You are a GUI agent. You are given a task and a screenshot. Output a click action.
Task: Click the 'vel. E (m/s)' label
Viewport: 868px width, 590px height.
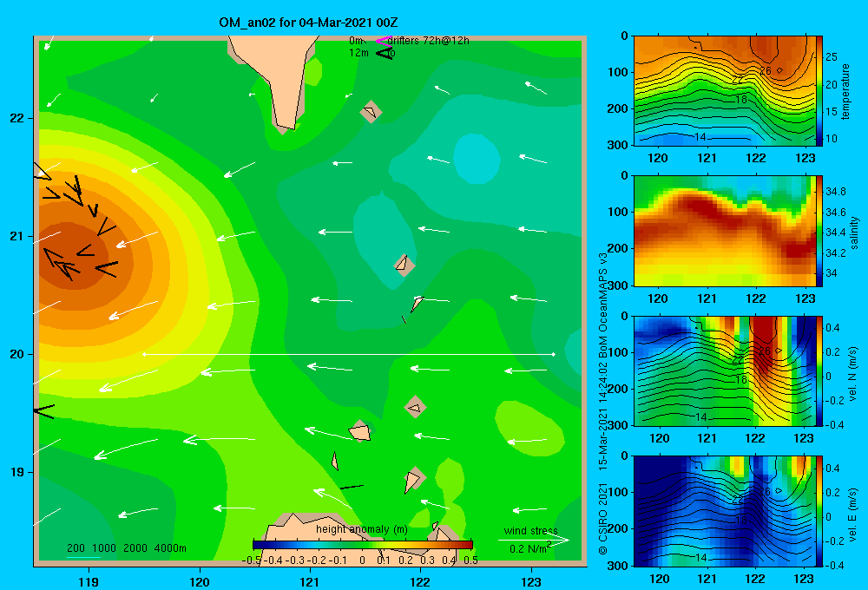tap(853, 515)
